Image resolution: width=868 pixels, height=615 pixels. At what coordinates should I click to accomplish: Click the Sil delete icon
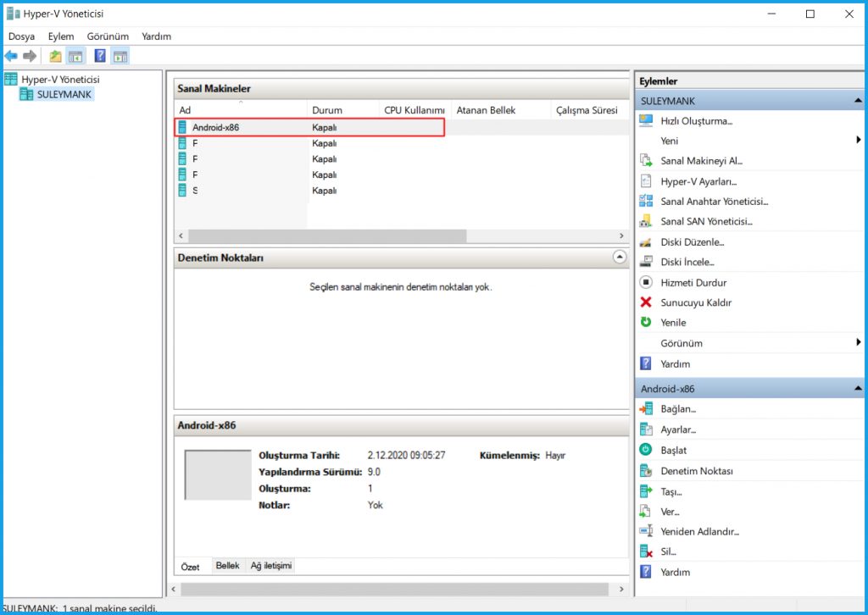click(x=645, y=551)
